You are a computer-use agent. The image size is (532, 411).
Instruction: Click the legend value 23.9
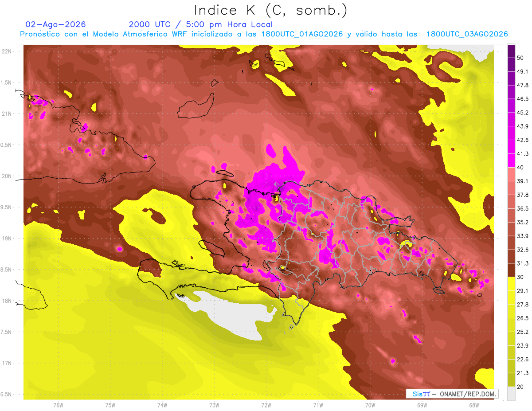[522, 346]
